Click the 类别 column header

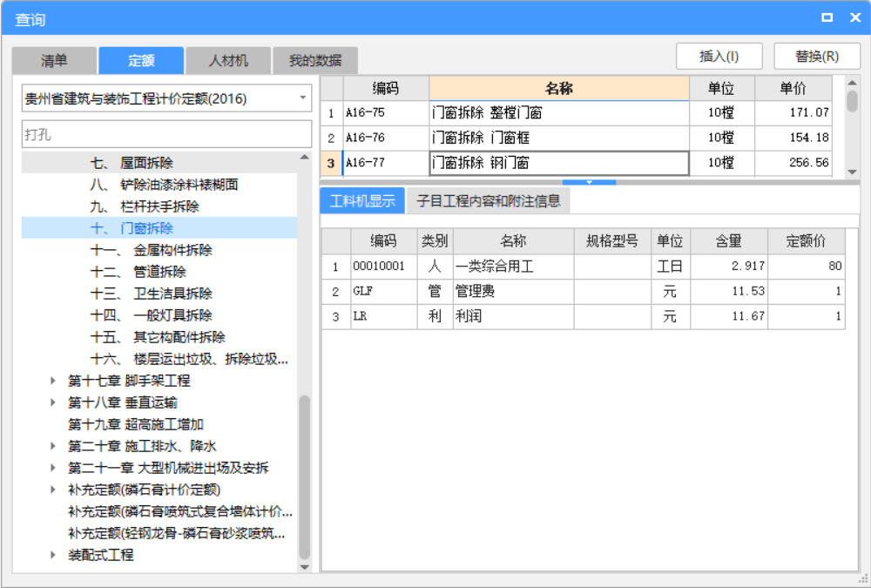pyautogui.click(x=435, y=240)
